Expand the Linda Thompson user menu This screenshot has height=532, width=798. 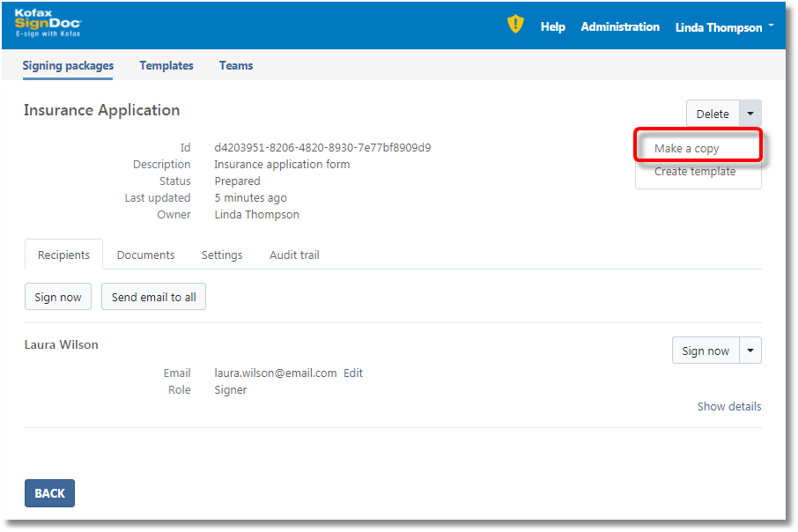[724, 27]
